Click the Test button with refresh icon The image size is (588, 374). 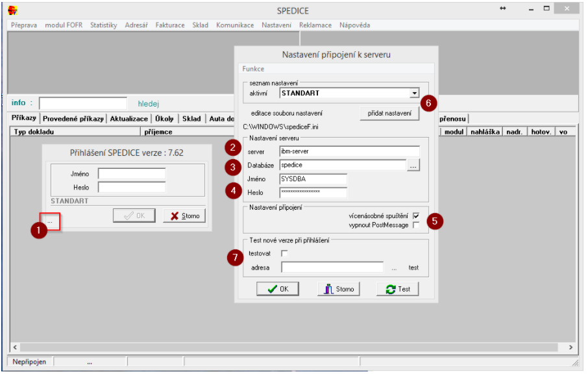point(398,289)
